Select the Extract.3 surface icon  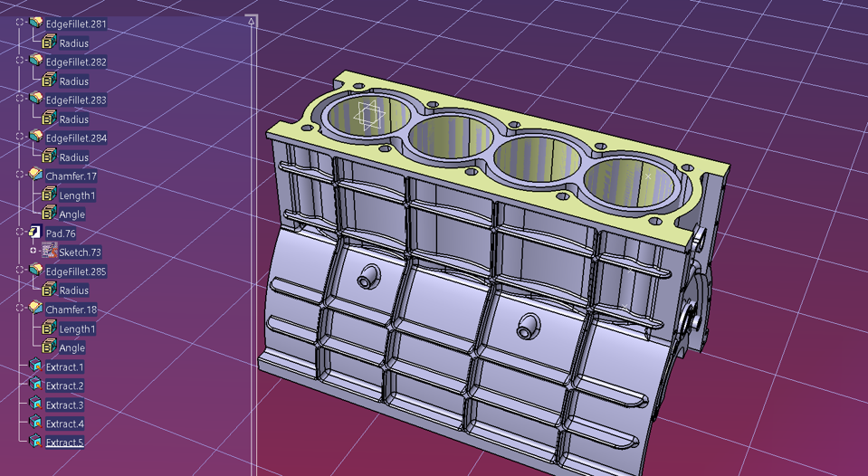(36, 405)
